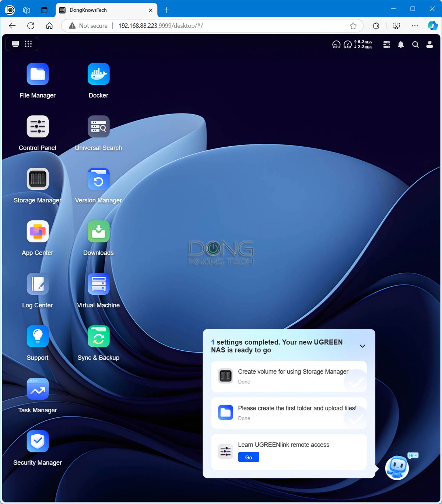Open the Downloads app

tap(98, 231)
